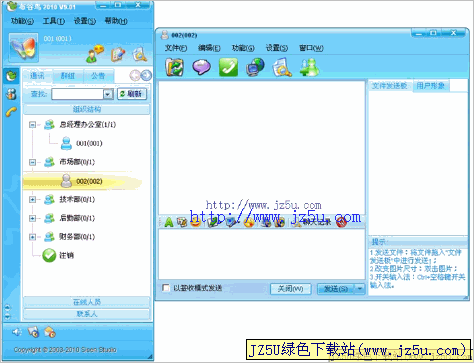Expand the 技术部(0/1) group
474x363 pixels.
click(32, 199)
